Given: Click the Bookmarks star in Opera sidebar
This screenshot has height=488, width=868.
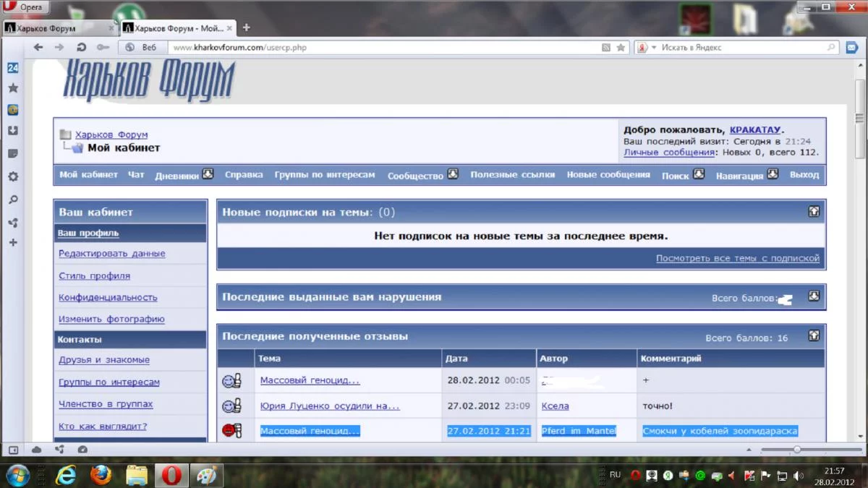Looking at the screenshot, I should pos(13,88).
